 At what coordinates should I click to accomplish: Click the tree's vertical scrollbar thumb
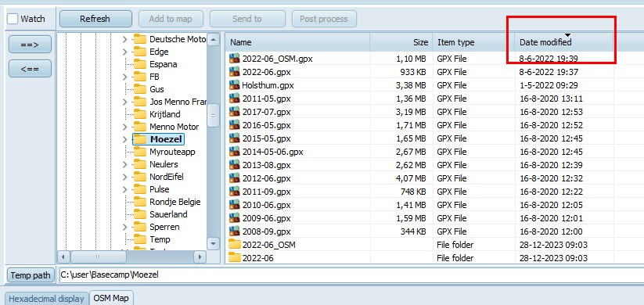pyautogui.click(x=213, y=116)
